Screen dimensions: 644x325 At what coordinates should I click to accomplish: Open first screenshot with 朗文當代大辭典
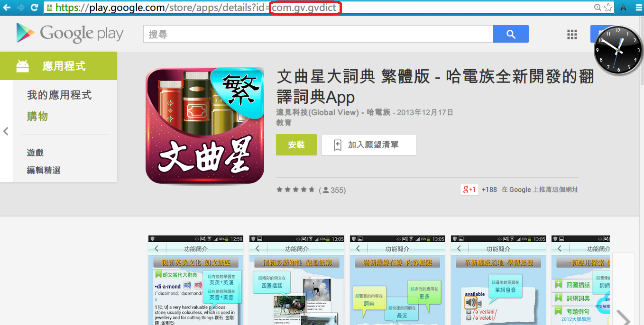[196, 280]
